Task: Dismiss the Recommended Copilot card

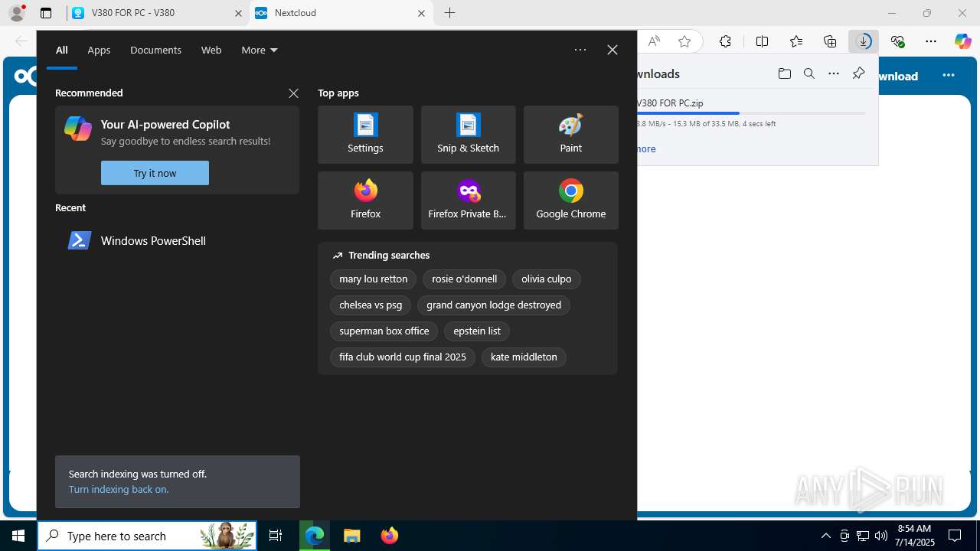Action: click(x=293, y=93)
